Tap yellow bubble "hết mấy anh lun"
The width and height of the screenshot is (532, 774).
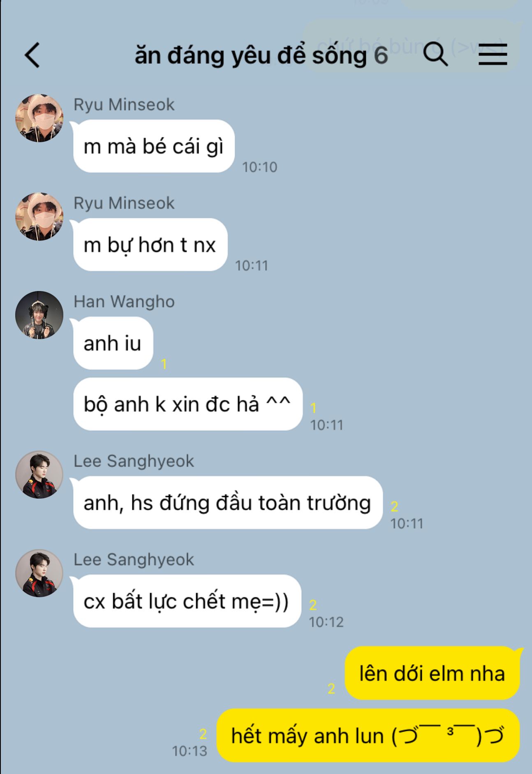tap(368, 735)
